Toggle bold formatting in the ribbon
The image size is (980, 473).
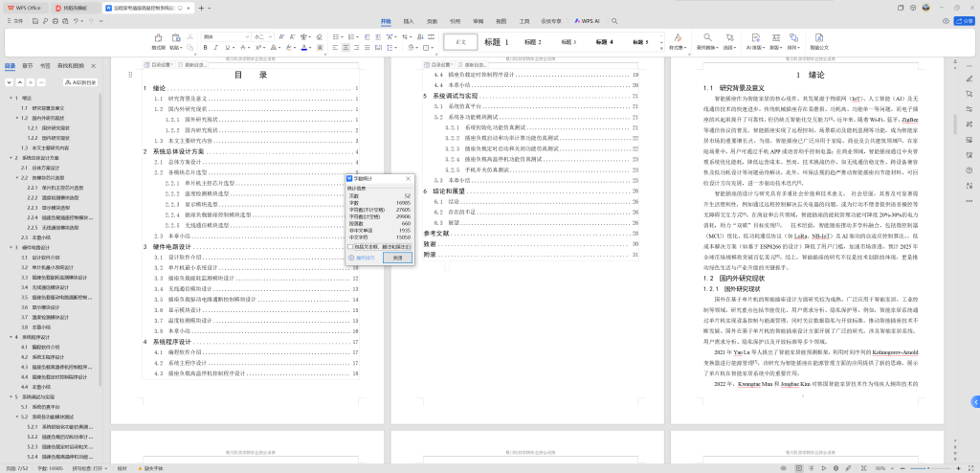[207, 46]
